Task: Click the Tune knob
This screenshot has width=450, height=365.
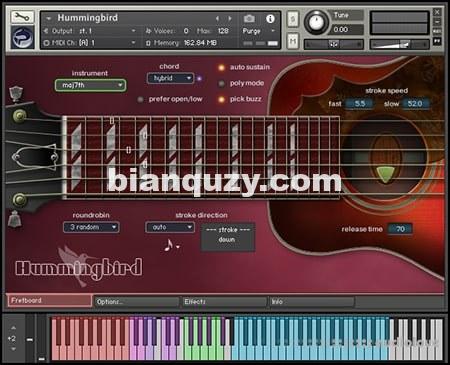Action: [316, 22]
